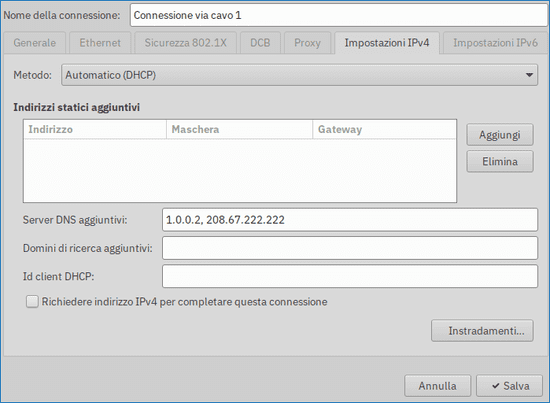The width and height of the screenshot is (550, 403).
Task: Select the Impostazioni IPv4 tab
Action: click(387, 43)
